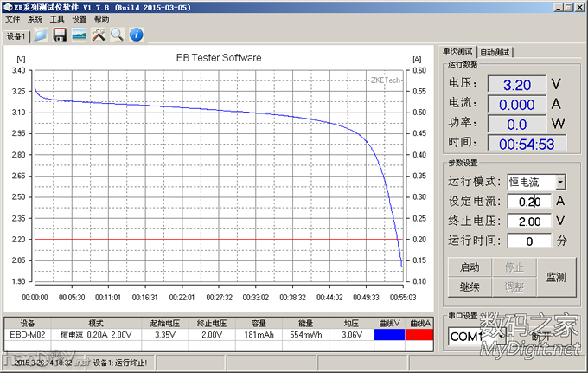The height and width of the screenshot is (373, 588).
Task: Open the 工具 menu
Action: [x=57, y=18]
